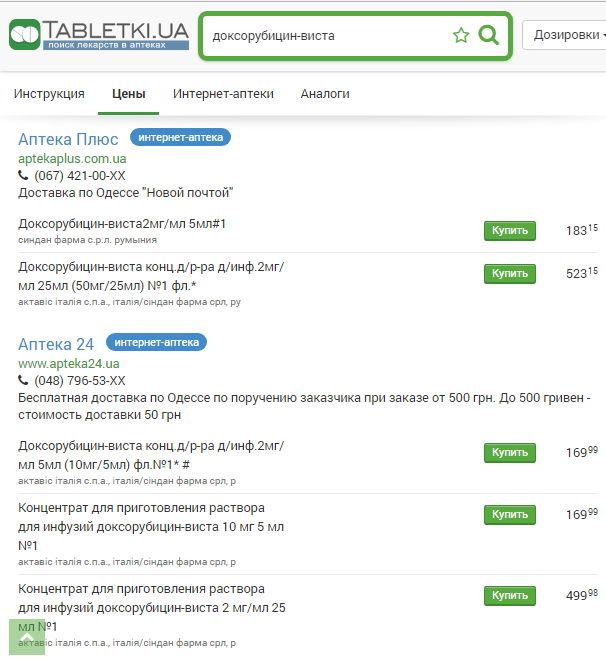Click the Tabletki.ua logo

(x=98, y=35)
